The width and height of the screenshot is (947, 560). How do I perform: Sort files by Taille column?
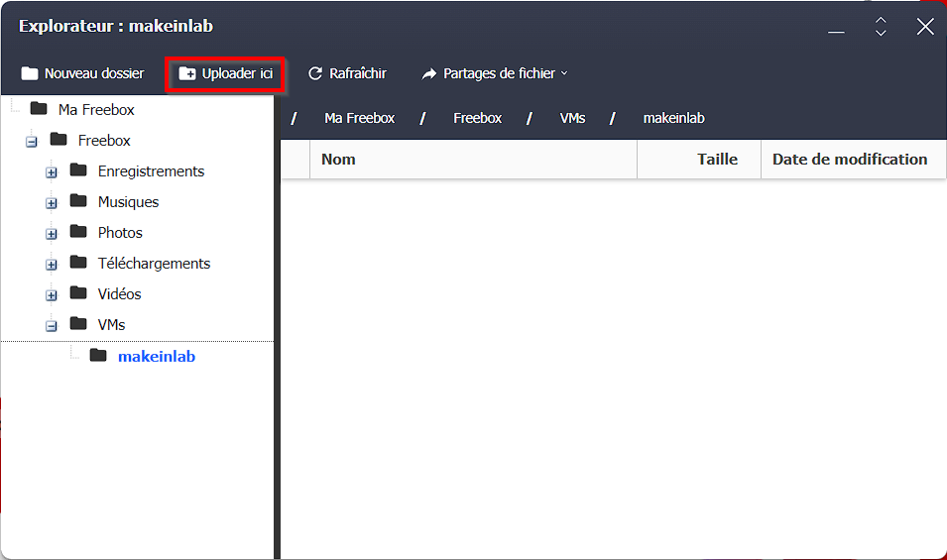717,160
